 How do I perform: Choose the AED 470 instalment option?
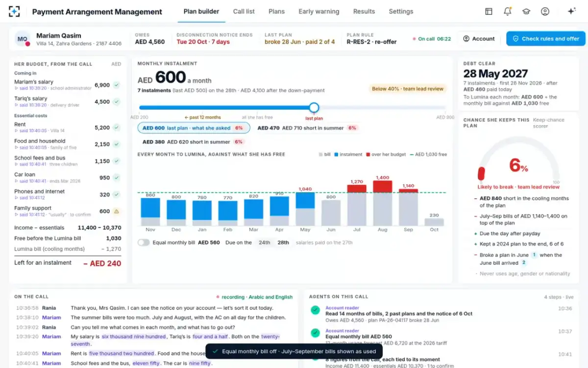(308, 128)
